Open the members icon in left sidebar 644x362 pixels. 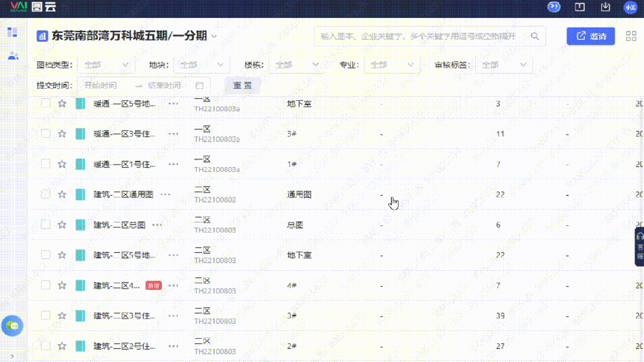coord(13,56)
